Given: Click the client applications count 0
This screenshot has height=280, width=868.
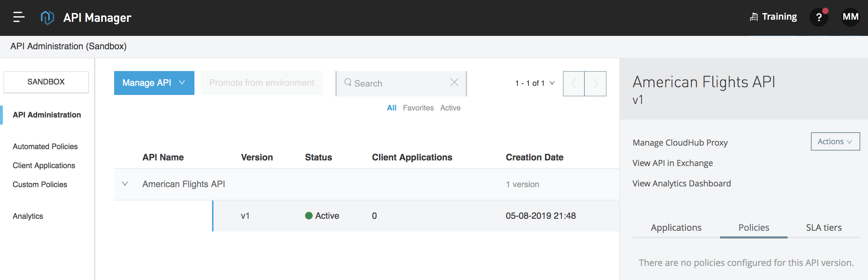Looking at the screenshot, I should pos(374,216).
